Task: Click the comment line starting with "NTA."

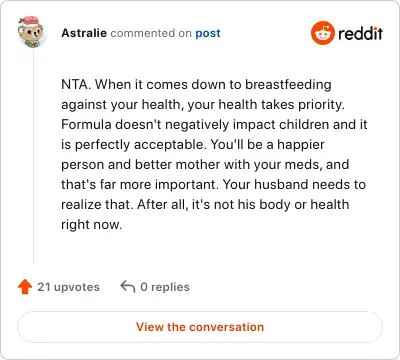Action: tap(196, 85)
